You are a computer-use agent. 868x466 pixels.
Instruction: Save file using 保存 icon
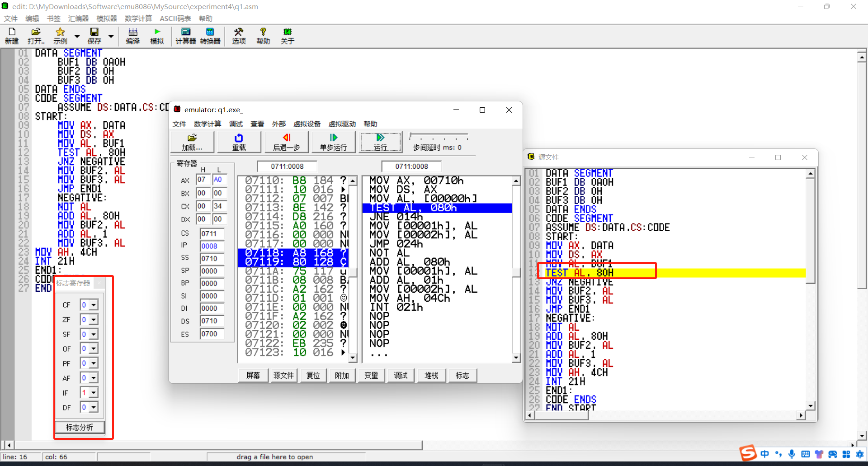(94, 36)
